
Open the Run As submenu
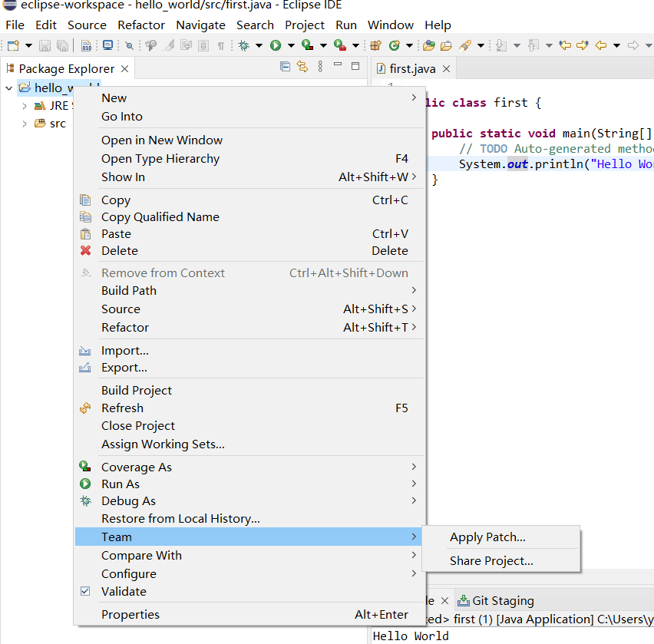coord(249,484)
